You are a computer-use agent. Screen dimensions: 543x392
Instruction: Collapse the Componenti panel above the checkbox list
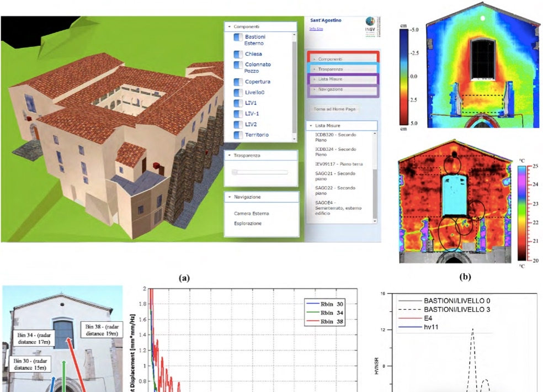pos(260,27)
